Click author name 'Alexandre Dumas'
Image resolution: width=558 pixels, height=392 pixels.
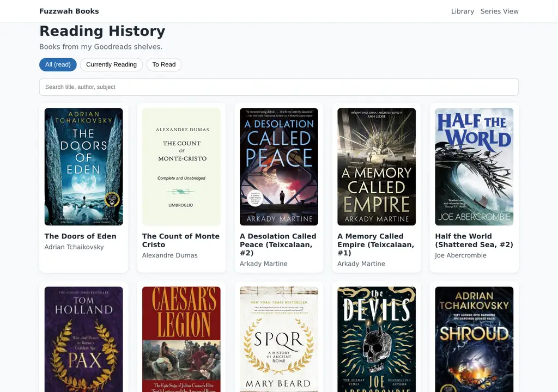point(170,255)
